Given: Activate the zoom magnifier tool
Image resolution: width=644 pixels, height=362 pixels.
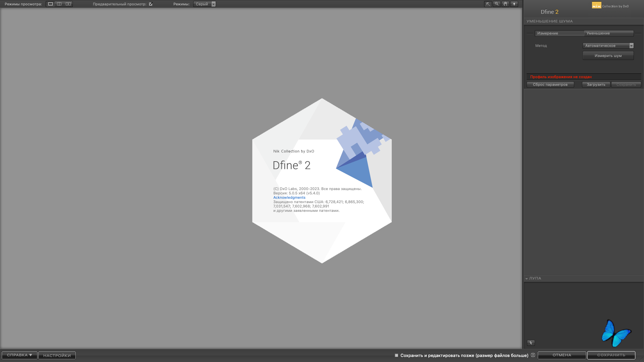Looking at the screenshot, I should click(497, 4).
